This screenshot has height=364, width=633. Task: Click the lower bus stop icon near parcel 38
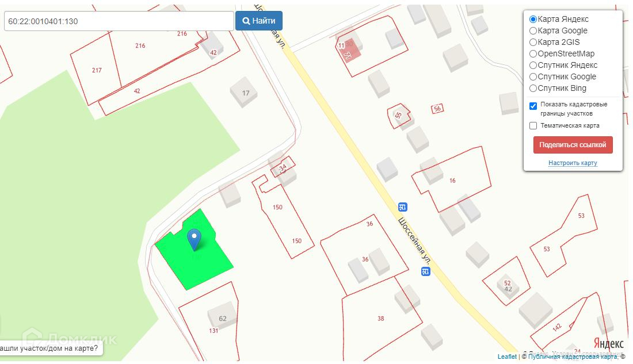coord(425,271)
